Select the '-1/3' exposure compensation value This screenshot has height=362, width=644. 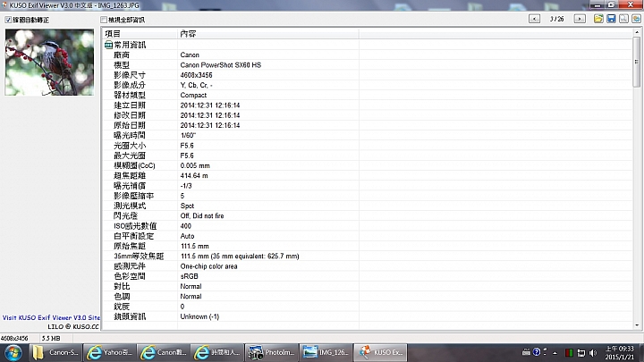tap(186, 186)
